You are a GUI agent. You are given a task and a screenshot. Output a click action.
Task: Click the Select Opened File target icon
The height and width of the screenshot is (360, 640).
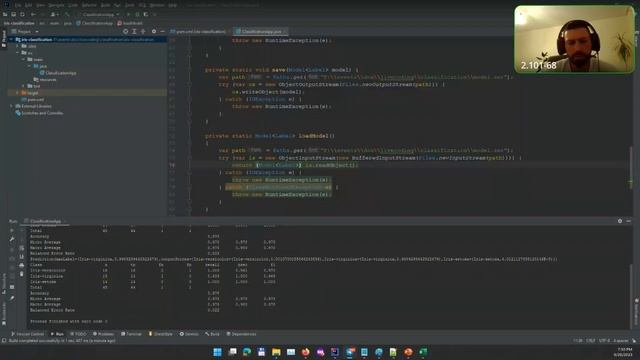coord(126,31)
